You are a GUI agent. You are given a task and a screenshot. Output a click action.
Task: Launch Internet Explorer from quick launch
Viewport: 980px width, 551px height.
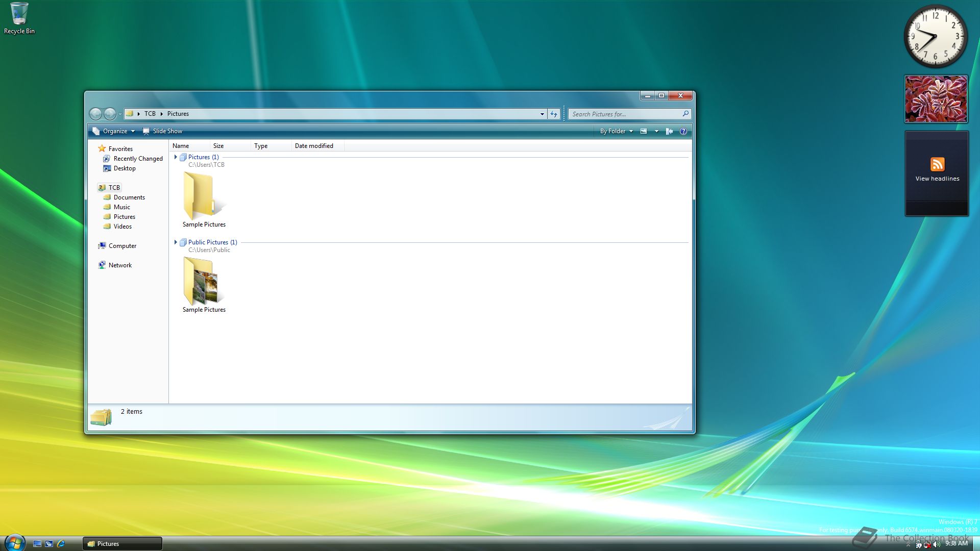(x=61, y=544)
